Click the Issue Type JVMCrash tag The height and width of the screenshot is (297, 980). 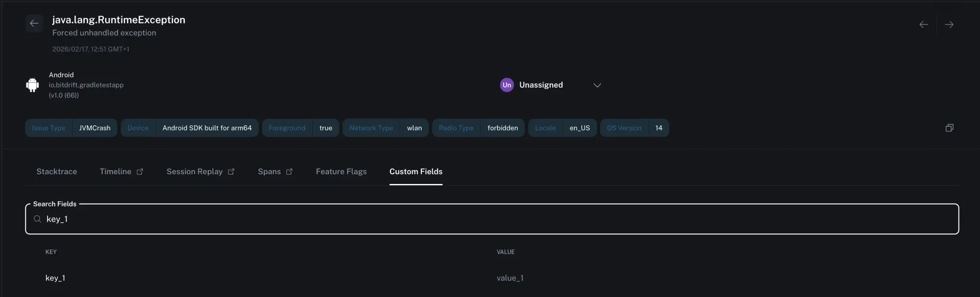(71, 128)
